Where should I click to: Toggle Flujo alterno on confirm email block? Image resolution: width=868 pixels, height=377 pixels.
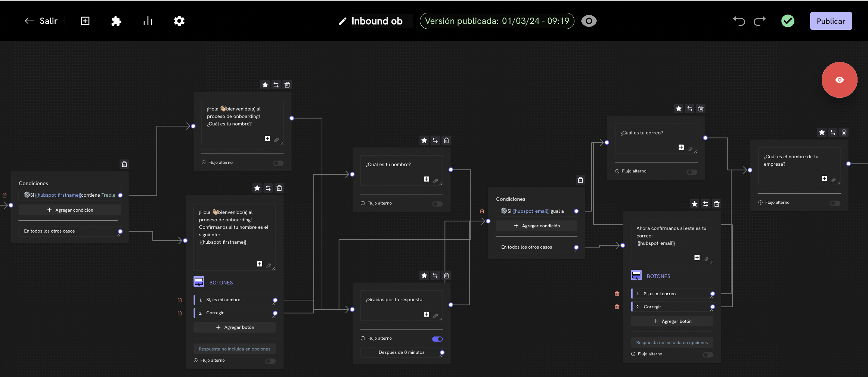(x=708, y=355)
